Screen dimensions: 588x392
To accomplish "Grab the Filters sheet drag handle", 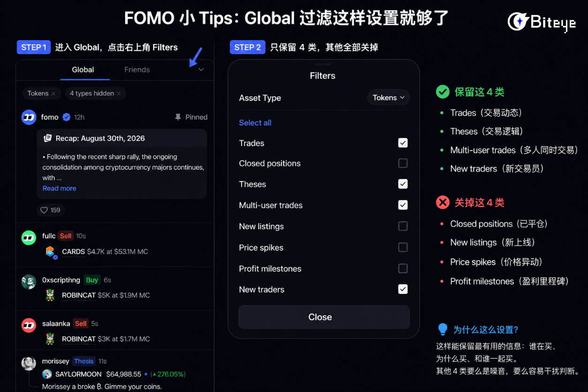I will point(323,64).
